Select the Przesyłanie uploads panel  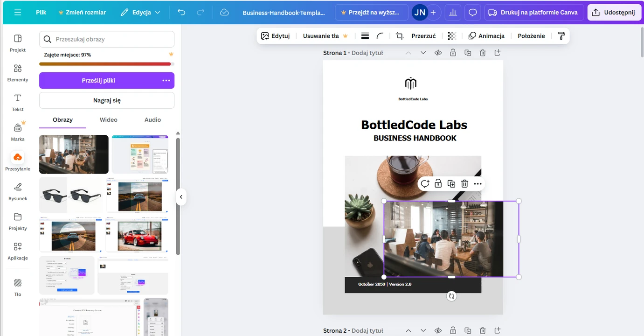click(18, 161)
